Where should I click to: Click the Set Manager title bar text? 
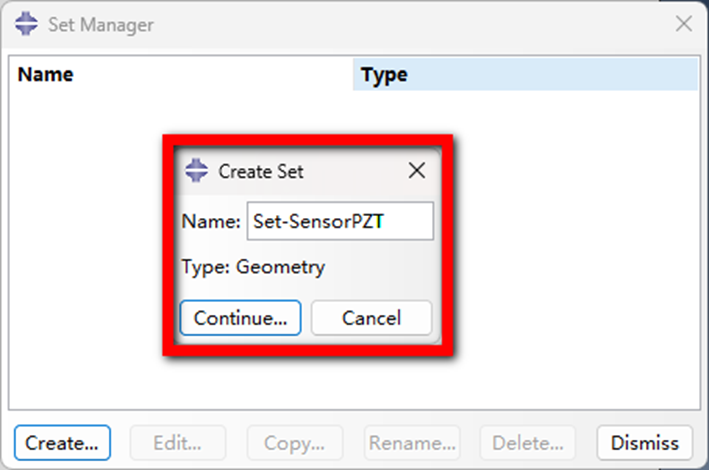tap(101, 24)
